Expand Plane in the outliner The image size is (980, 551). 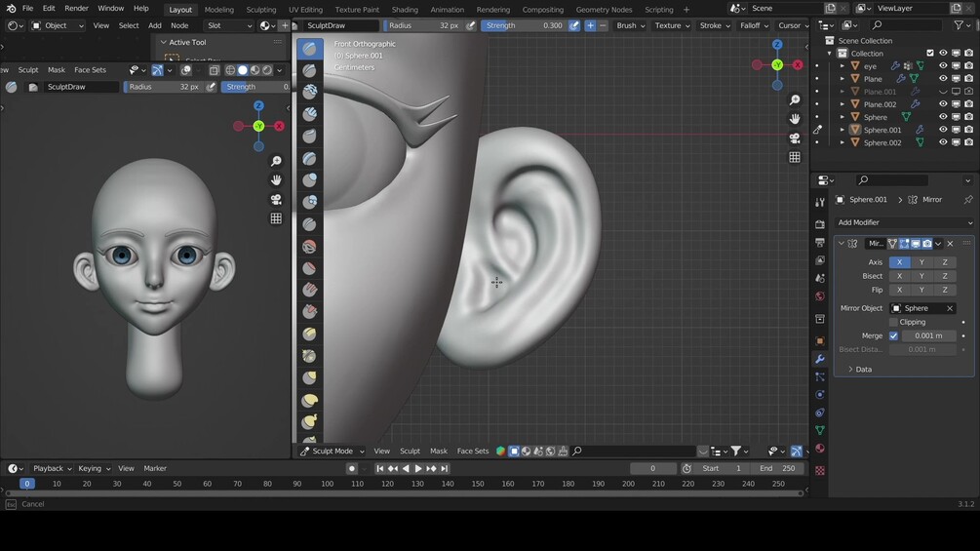pyautogui.click(x=842, y=79)
